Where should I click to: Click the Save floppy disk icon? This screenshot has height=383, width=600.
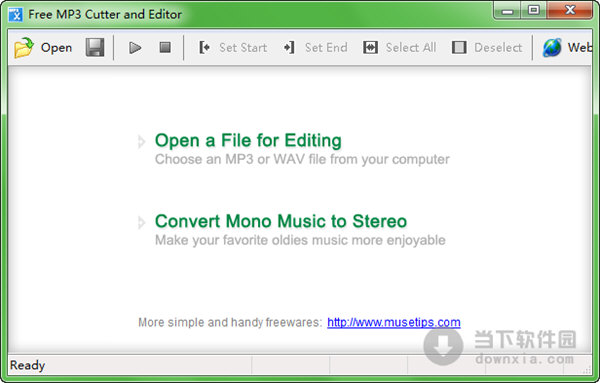(x=95, y=47)
